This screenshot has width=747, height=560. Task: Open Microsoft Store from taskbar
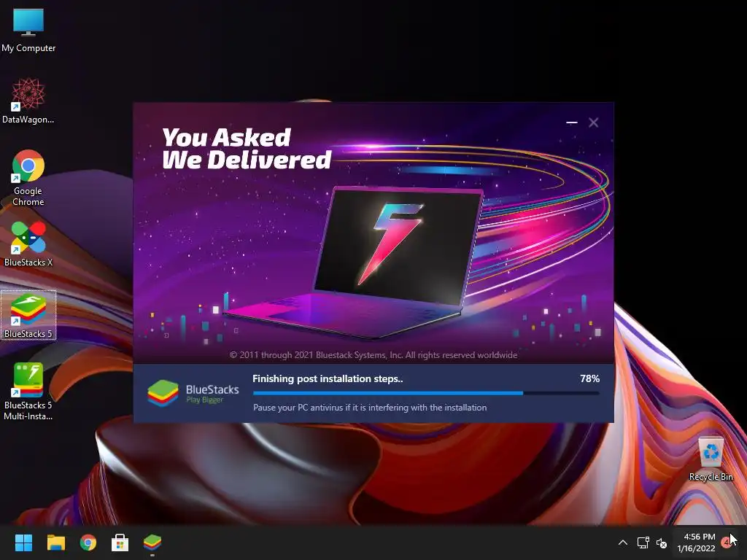(x=120, y=542)
